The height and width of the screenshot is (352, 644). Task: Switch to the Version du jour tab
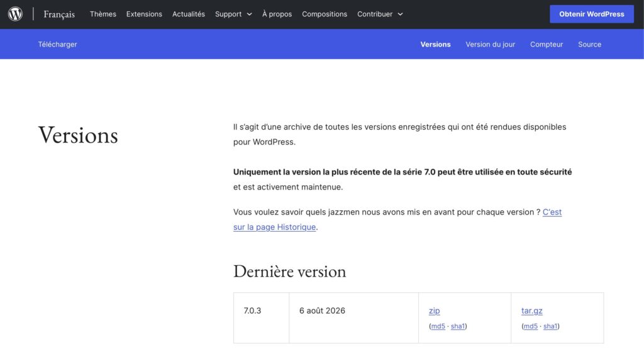(x=490, y=45)
